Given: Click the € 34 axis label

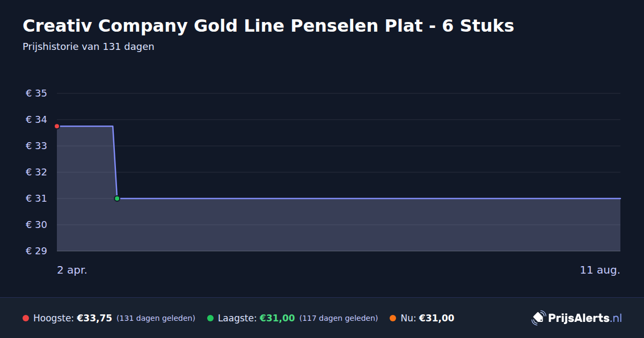Looking at the screenshot, I should click(x=36, y=120).
